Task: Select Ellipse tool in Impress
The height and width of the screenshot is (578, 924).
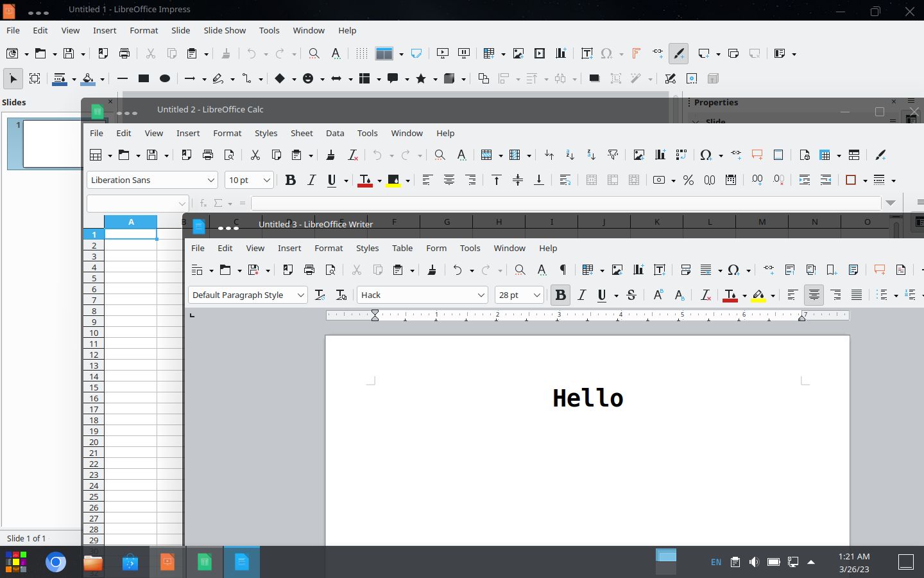Action: [x=165, y=78]
